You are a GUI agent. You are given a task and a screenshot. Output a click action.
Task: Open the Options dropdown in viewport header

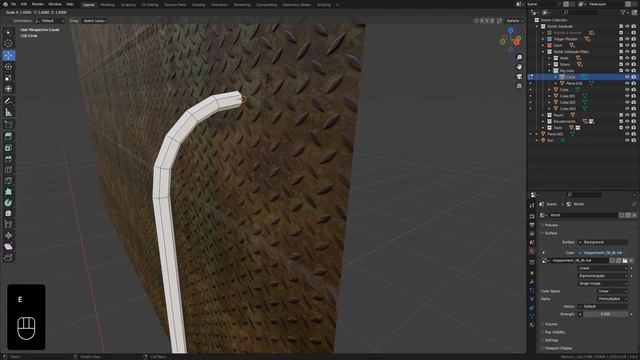point(514,20)
